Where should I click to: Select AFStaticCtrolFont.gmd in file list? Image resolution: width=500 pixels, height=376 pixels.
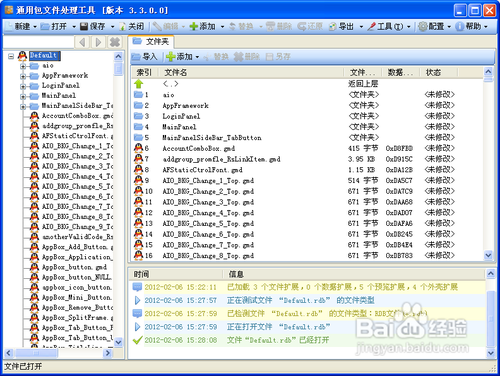pos(202,170)
